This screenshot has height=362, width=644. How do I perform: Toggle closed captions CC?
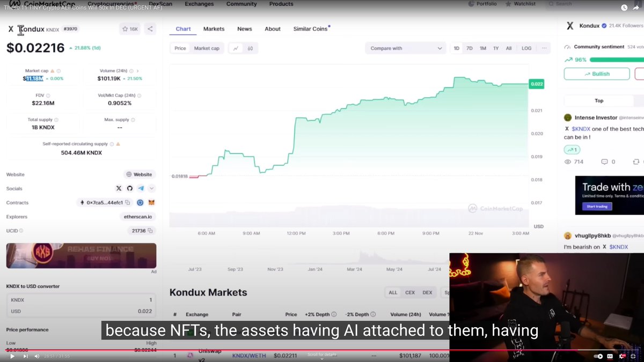(610, 356)
